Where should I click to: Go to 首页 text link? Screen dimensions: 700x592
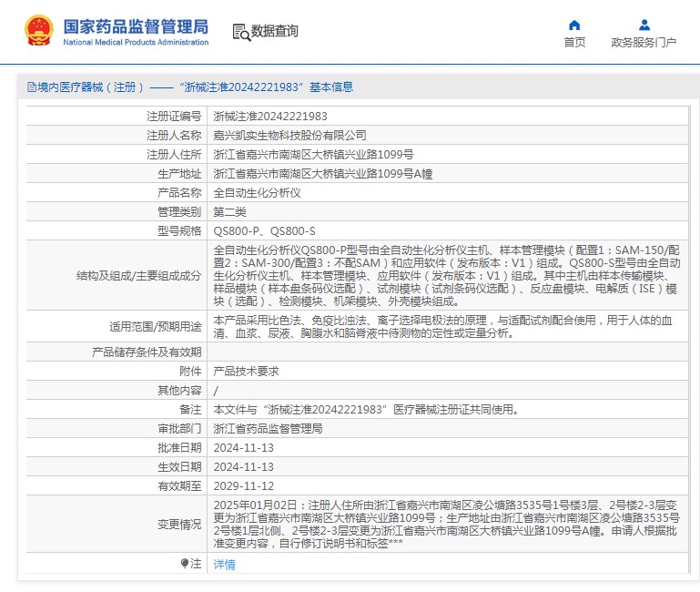click(x=574, y=42)
